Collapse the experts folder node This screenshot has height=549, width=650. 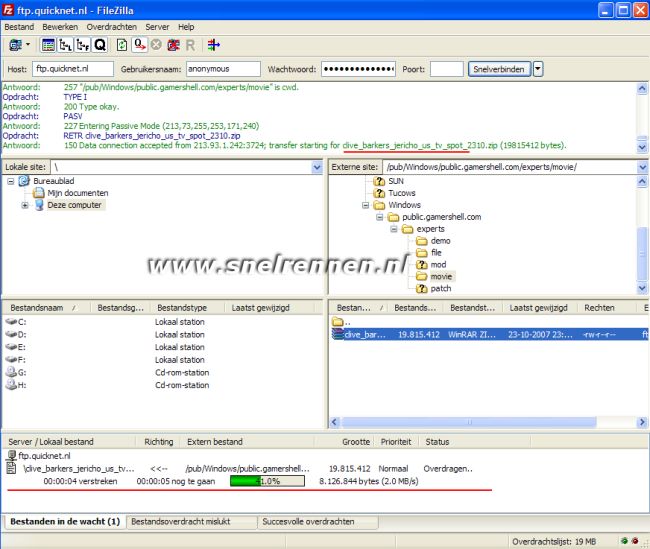coord(394,229)
